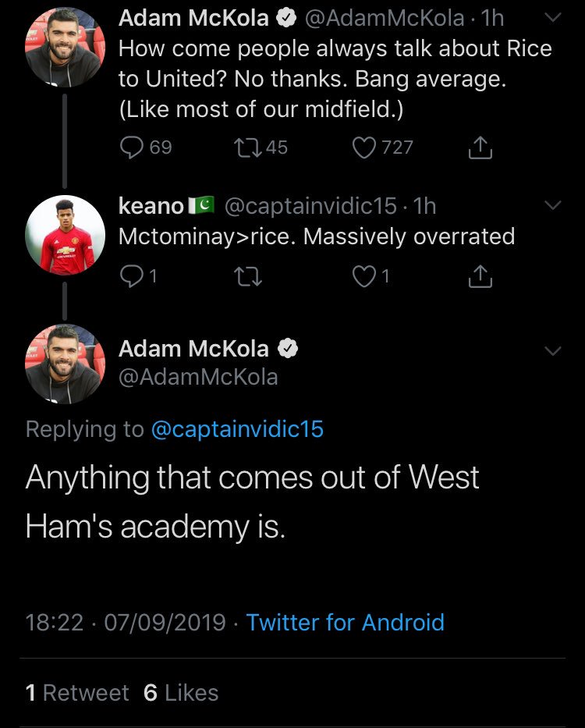Open the @captainvidic15 mention link
The width and height of the screenshot is (585, 728).
click(x=236, y=429)
